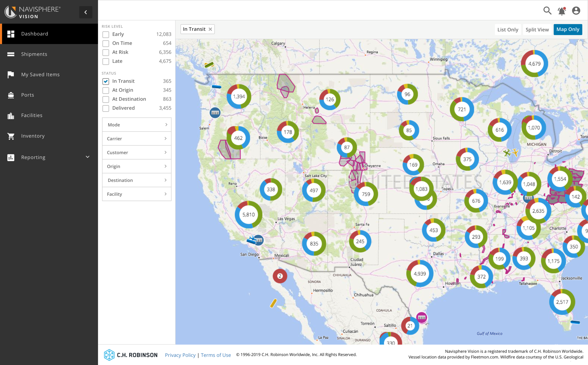The width and height of the screenshot is (588, 365).
Task: Open the Terms of Use link
Action: [x=216, y=355]
